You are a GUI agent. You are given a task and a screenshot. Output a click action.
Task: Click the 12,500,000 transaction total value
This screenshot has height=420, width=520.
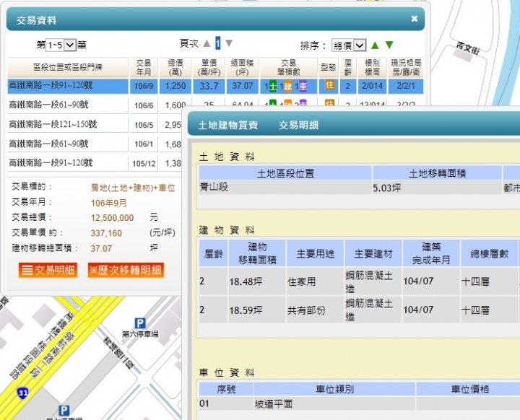pos(112,218)
